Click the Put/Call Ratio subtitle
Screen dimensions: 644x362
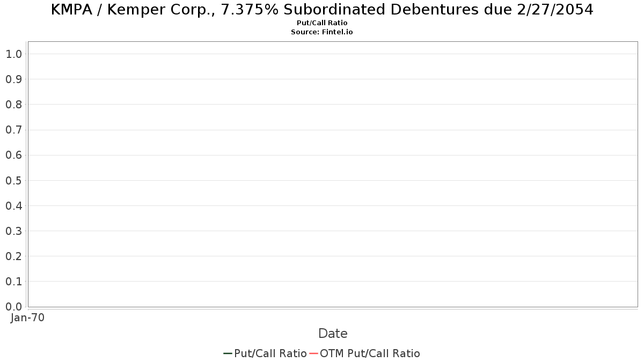(x=322, y=23)
